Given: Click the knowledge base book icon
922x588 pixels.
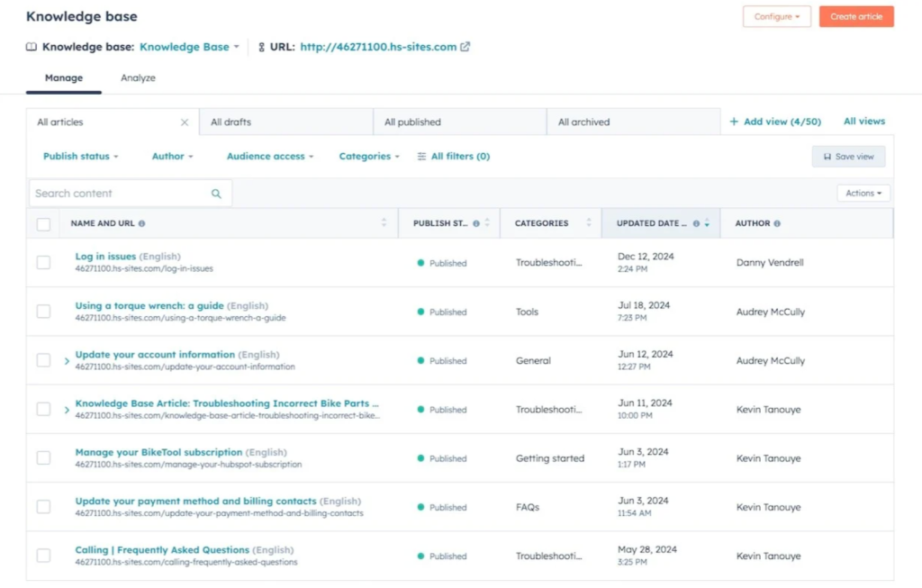Looking at the screenshot, I should 31,45.
